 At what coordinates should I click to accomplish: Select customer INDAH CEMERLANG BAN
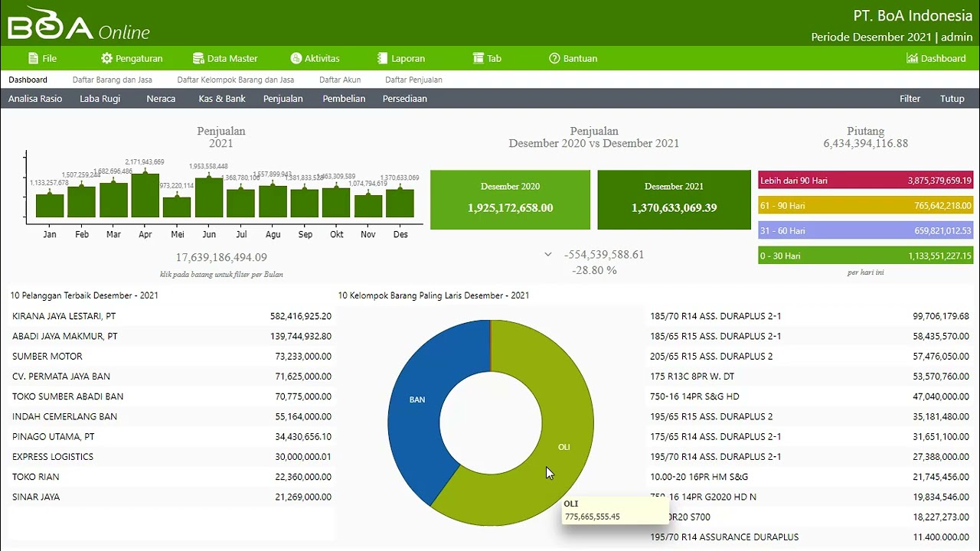click(171, 416)
